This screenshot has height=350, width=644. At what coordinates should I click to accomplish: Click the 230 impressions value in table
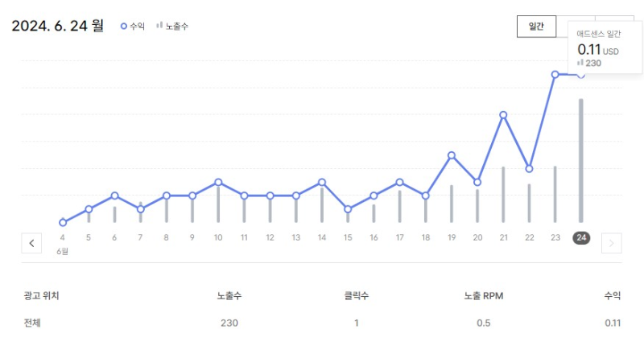tap(229, 323)
